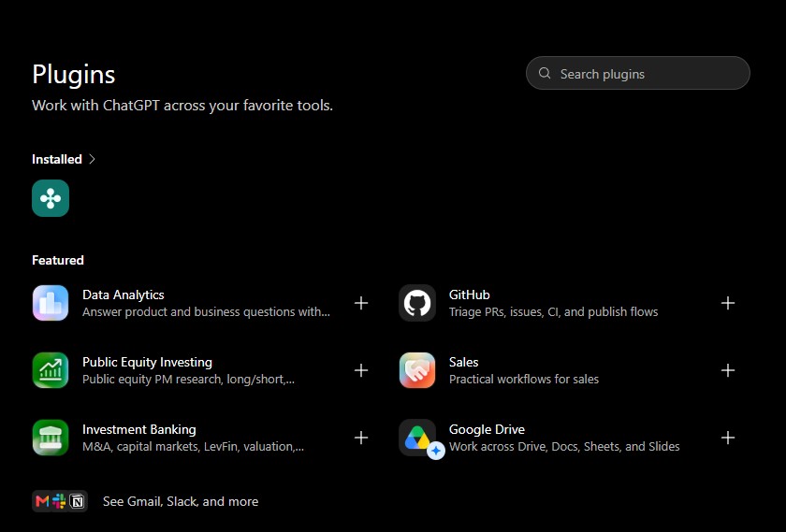Click the magnifier icon in search box
786x532 pixels.
pos(545,74)
